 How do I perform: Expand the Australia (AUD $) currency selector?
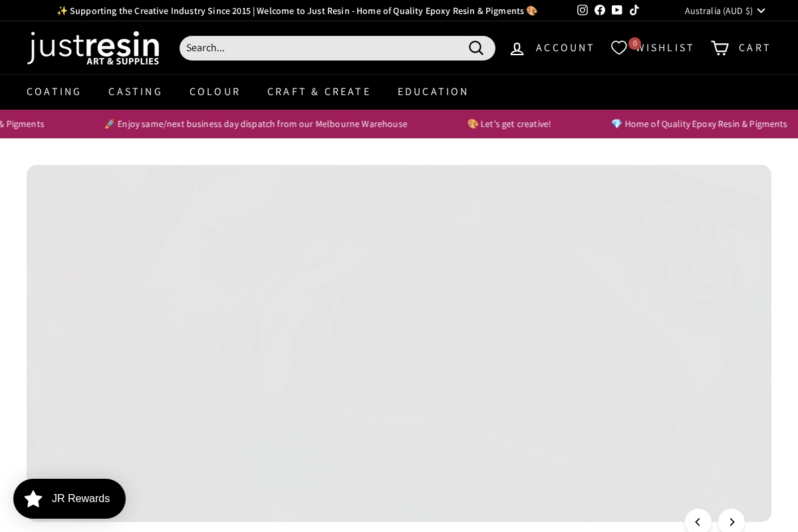725,11
